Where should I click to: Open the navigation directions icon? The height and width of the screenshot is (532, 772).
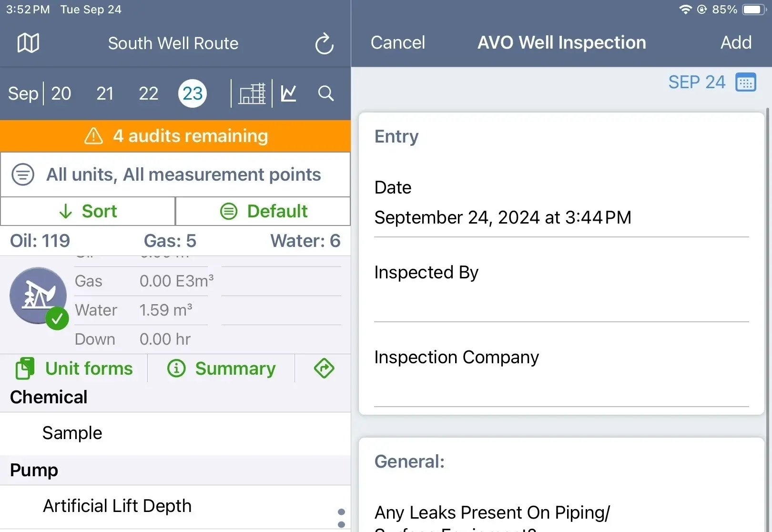pyautogui.click(x=324, y=368)
